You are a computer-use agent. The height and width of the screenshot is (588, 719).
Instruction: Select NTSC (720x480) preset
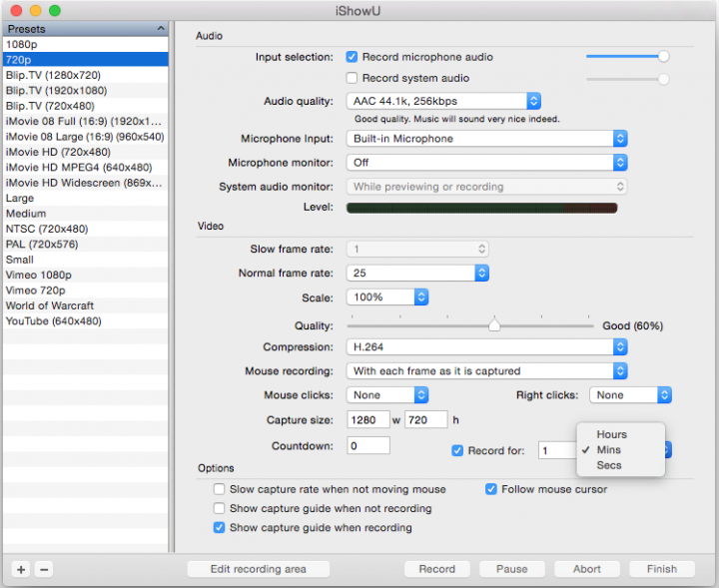(86, 229)
